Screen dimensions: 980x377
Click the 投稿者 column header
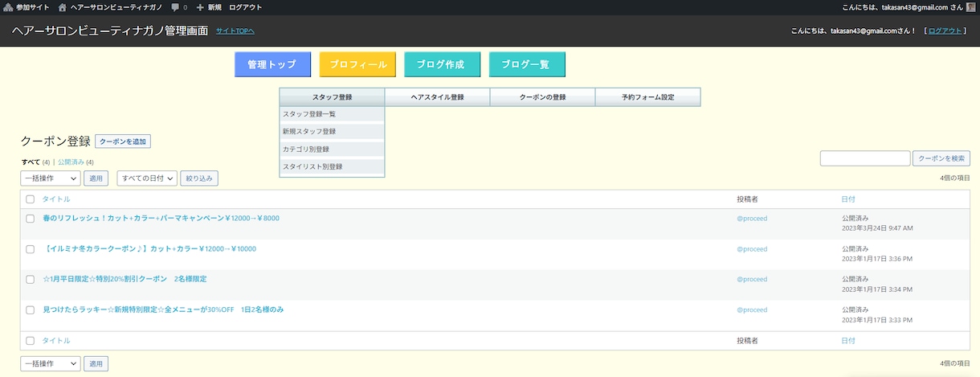point(747,199)
